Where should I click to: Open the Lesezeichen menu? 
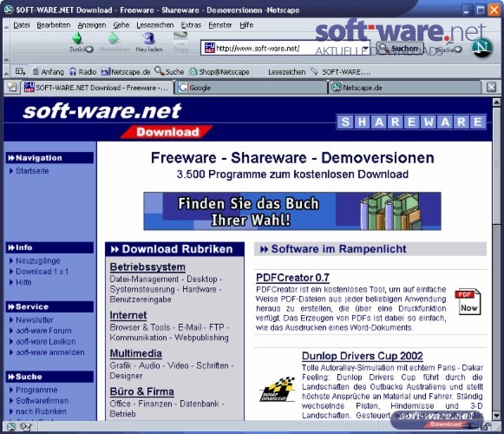tap(154, 25)
